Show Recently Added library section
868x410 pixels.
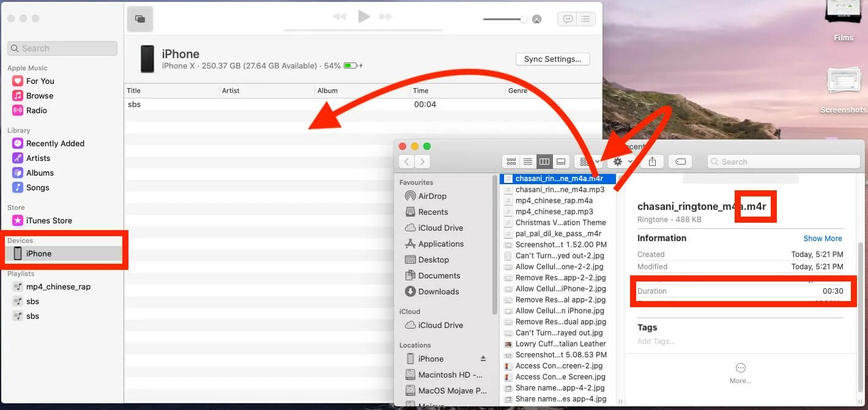55,143
